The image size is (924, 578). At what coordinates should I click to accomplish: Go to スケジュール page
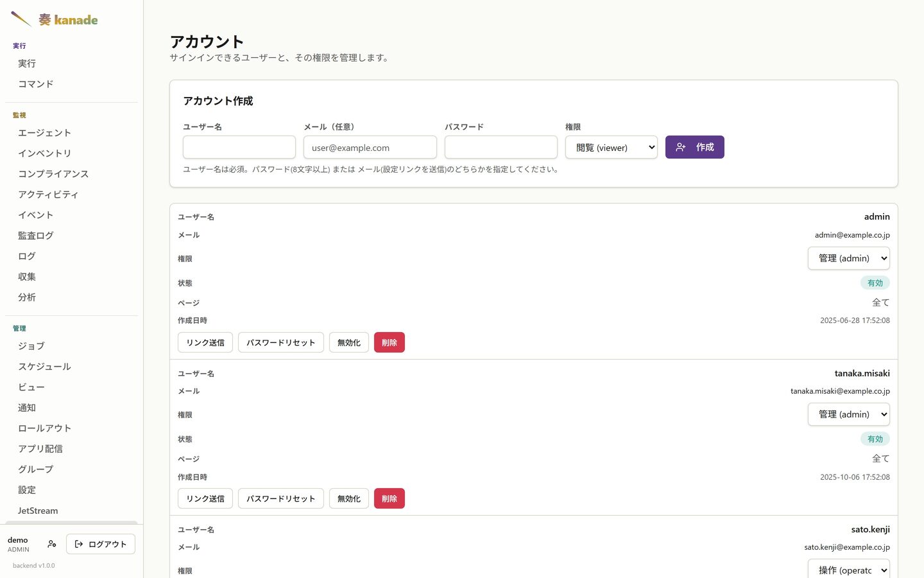click(x=71, y=367)
